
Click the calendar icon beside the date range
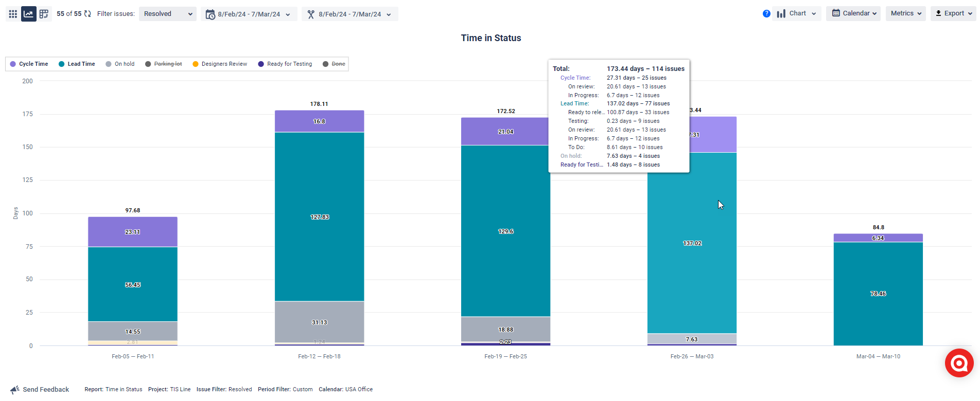[211, 14]
